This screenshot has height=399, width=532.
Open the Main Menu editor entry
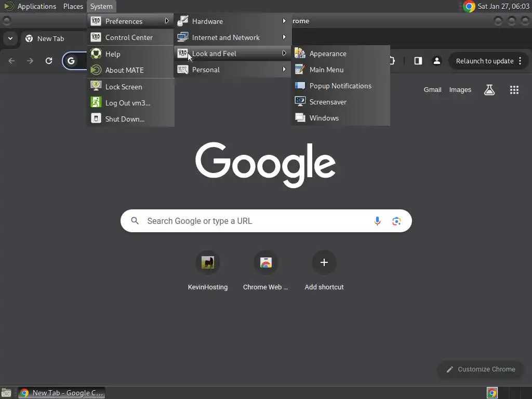341,70
